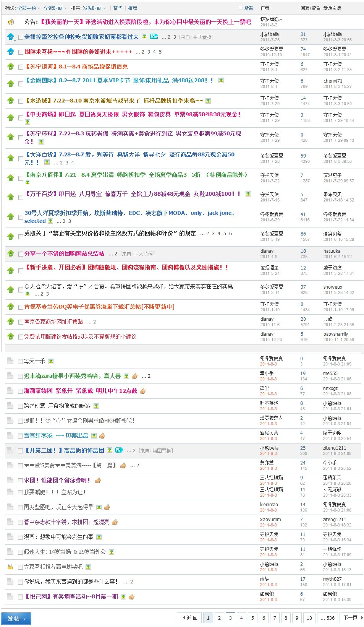Click folder icon beside 每天一乐 thread
364x627 pixels.
(10, 361)
